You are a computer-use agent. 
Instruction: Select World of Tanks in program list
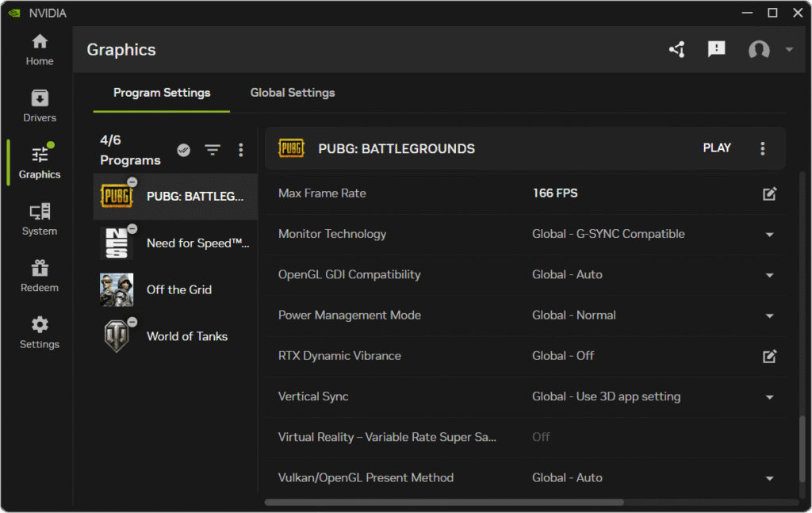[175, 336]
